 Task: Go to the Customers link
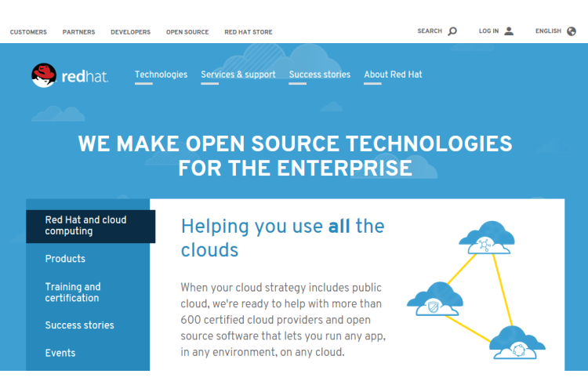28,32
